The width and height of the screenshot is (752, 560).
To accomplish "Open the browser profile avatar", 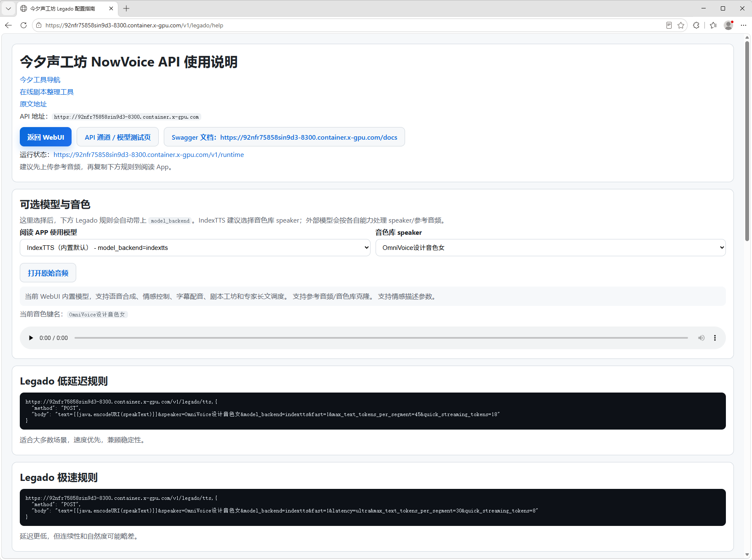I will pyautogui.click(x=728, y=25).
